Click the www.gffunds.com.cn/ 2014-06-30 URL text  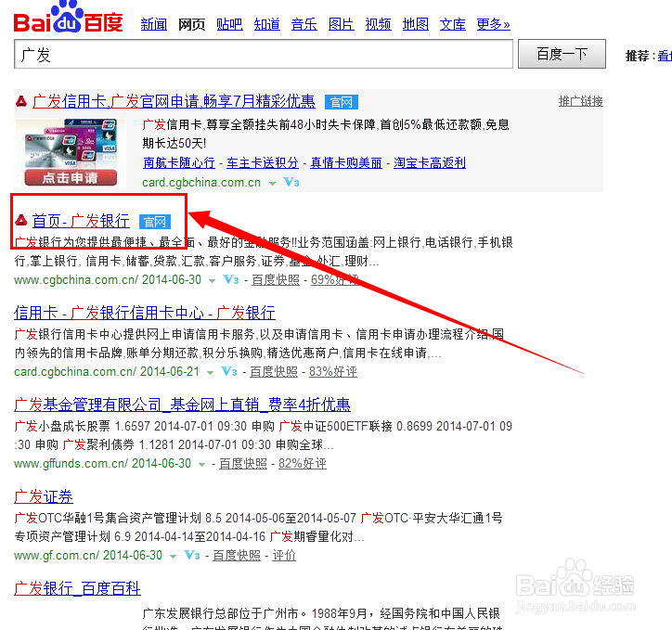click(x=102, y=463)
